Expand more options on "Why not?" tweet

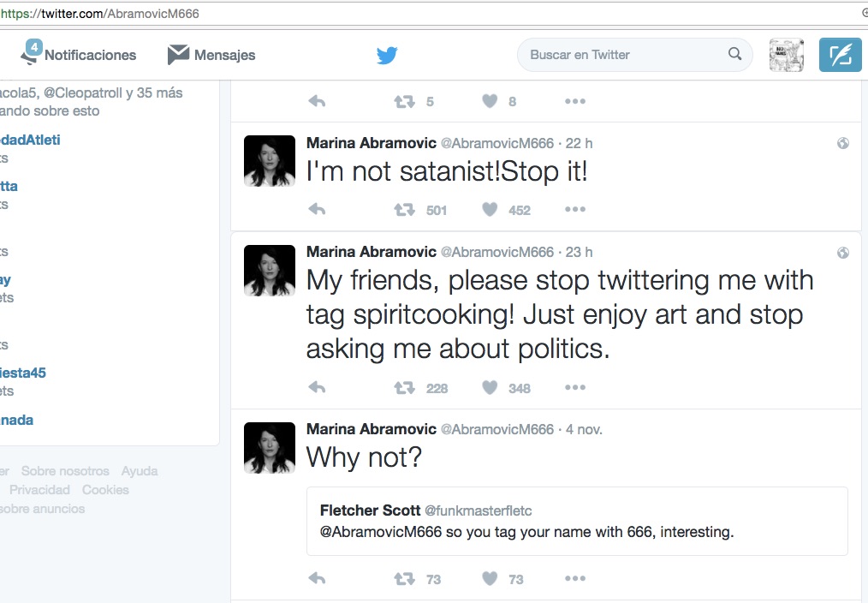[x=575, y=579]
